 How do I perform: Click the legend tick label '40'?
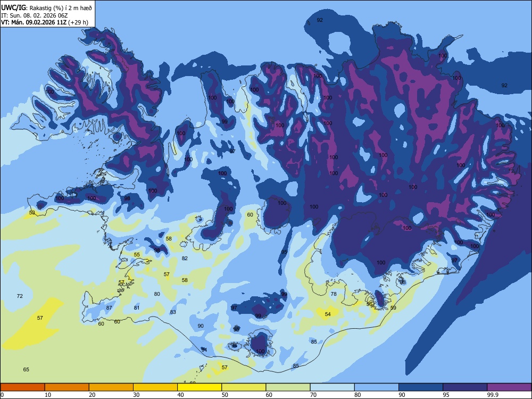[180, 395]
